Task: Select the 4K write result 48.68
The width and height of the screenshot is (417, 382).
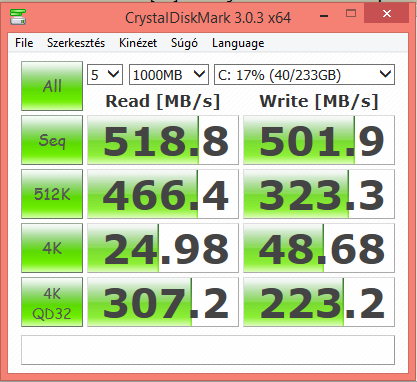Action: (319, 248)
